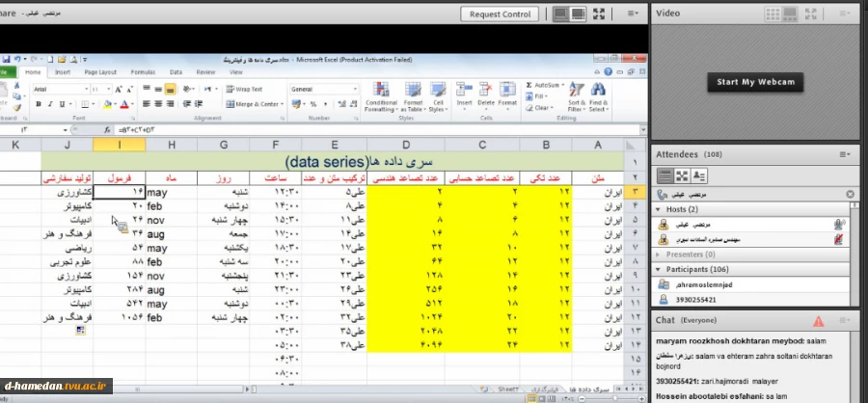Image resolution: width=868 pixels, height=403 pixels.
Task: Click the Open folder icon in quick access toolbar
Action: (62, 59)
